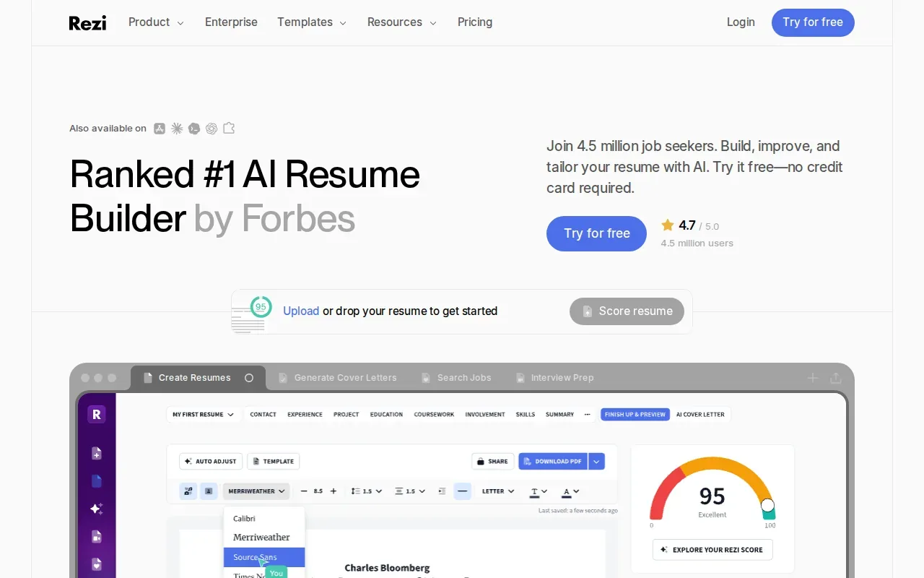Click the Rezi score gauge knob
The image size is (924, 578).
pyautogui.click(x=768, y=505)
